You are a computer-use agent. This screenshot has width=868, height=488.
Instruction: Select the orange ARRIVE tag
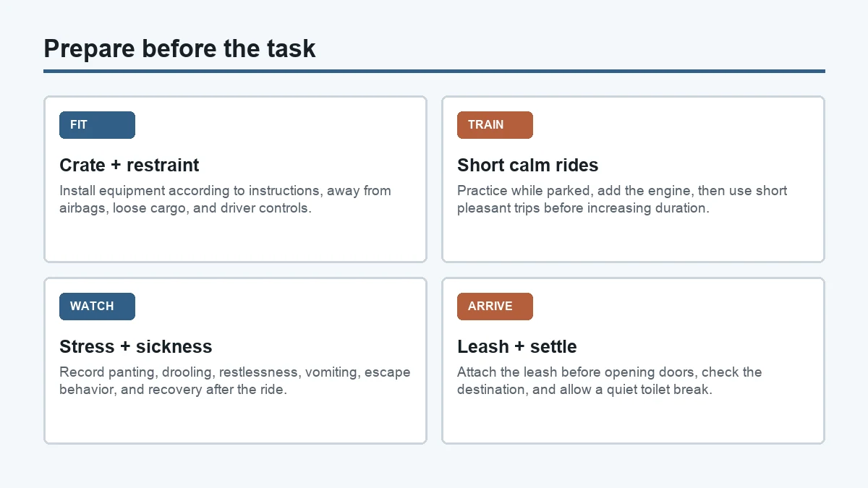coord(495,307)
